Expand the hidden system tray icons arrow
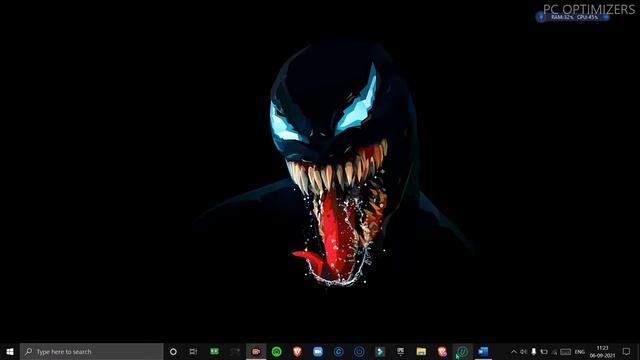640x360 pixels. pyautogui.click(x=514, y=351)
